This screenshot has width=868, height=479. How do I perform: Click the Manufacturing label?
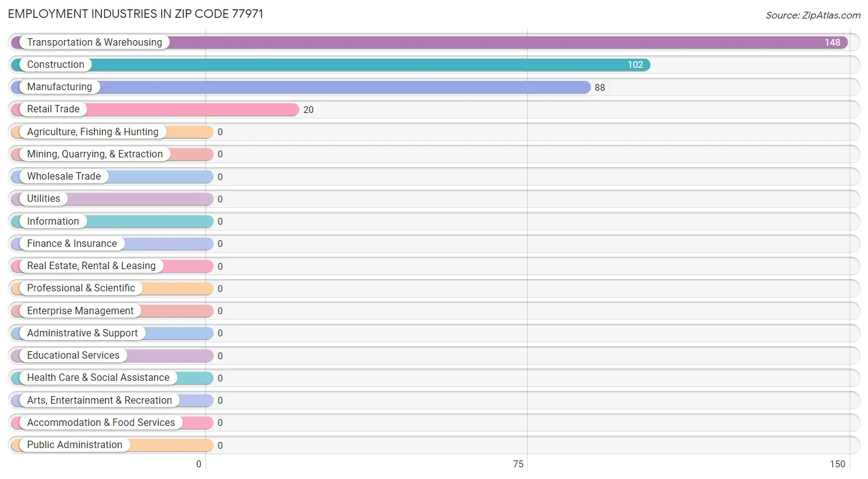pyautogui.click(x=59, y=87)
